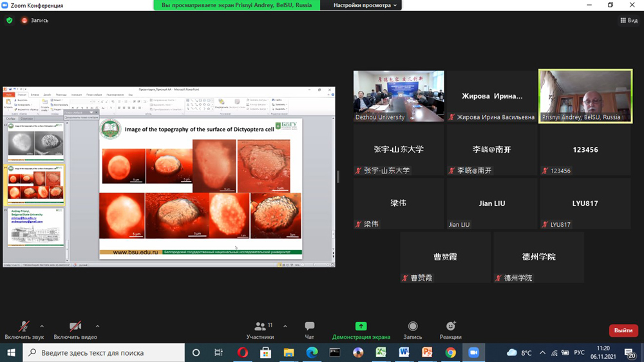Image resolution: width=644 pixels, height=362 pixels.
Task: Expand participants options arrow
Action: [285, 327]
